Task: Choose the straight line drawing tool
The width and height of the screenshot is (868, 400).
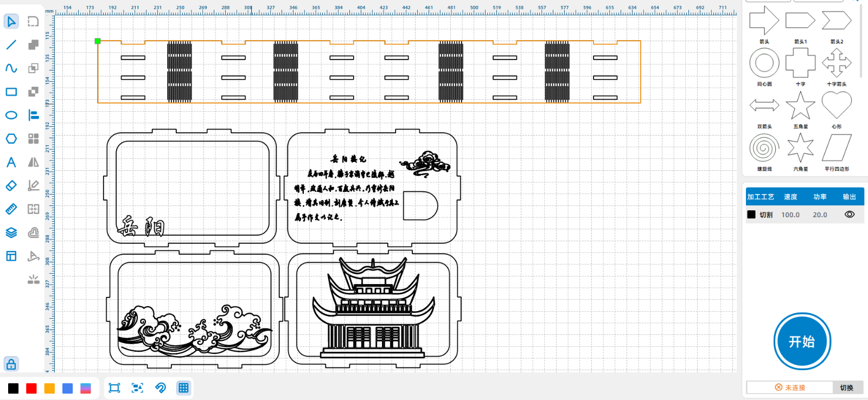Action: pos(11,45)
